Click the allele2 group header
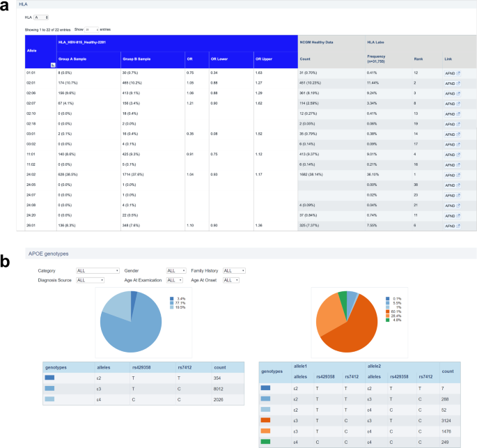The height and width of the screenshot is (448, 477). coord(374,366)
